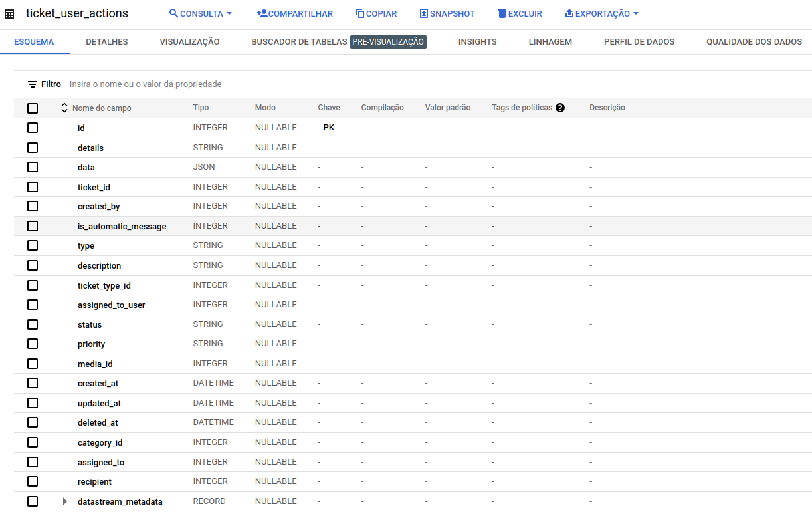Check the box for the id field
Viewport: 812px width, 514px height.
coord(33,128)
